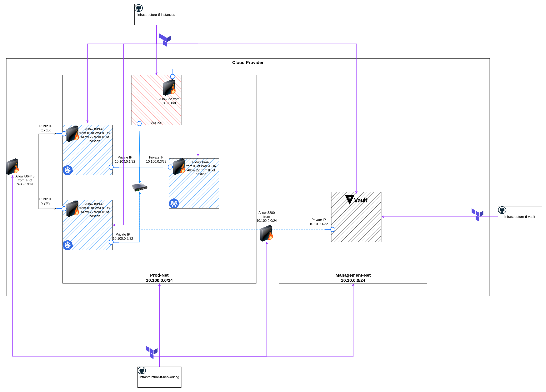Click the Public IP x.x.x.x interface circle
The height and width of the screenshot is (392, 546).
[64, 134]
